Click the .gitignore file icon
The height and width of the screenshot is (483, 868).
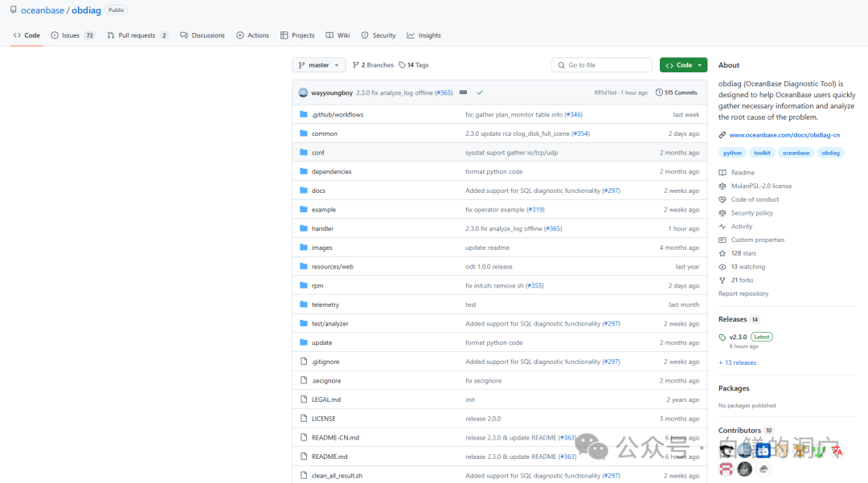[x=303, y=362]
